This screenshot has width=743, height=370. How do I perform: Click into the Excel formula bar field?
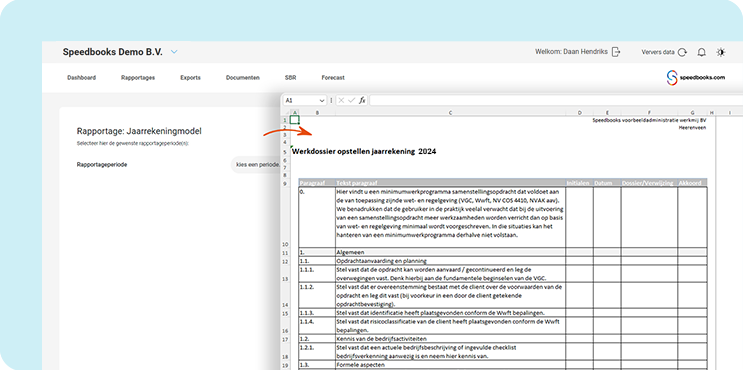coord(556,100)
